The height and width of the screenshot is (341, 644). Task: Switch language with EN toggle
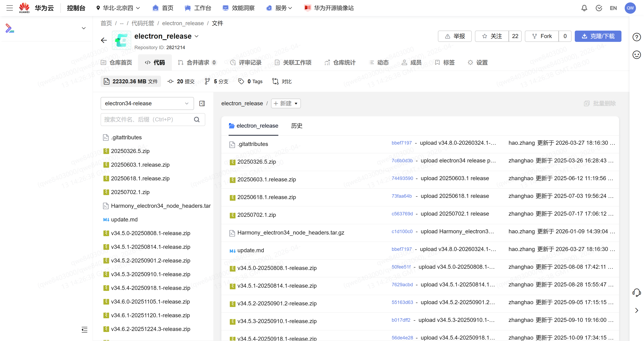point(613,8)
